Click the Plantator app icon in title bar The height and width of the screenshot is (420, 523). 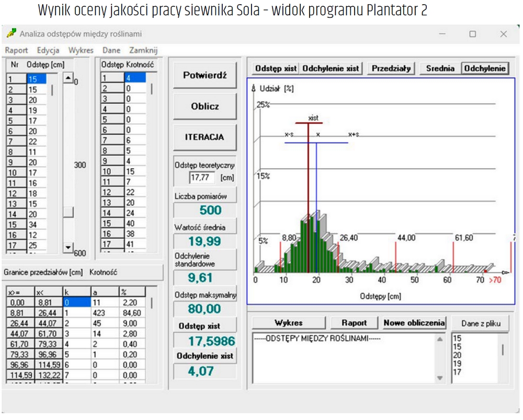[12, 33]
